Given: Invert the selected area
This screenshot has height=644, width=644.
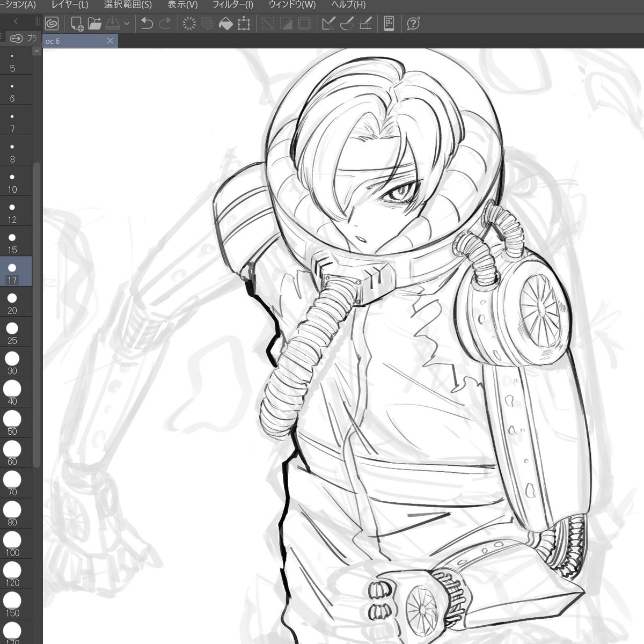Looking at the screenshot, I should 286,24.
